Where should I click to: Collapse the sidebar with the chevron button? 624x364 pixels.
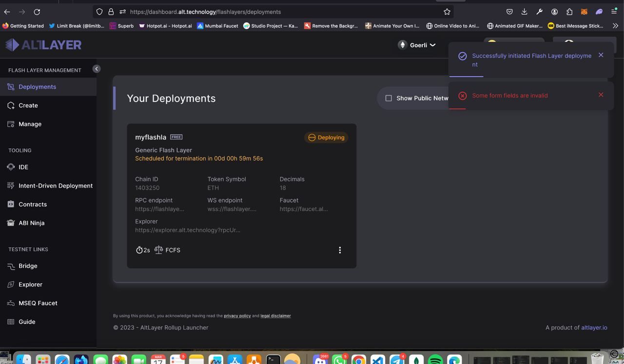coord(97,69)
